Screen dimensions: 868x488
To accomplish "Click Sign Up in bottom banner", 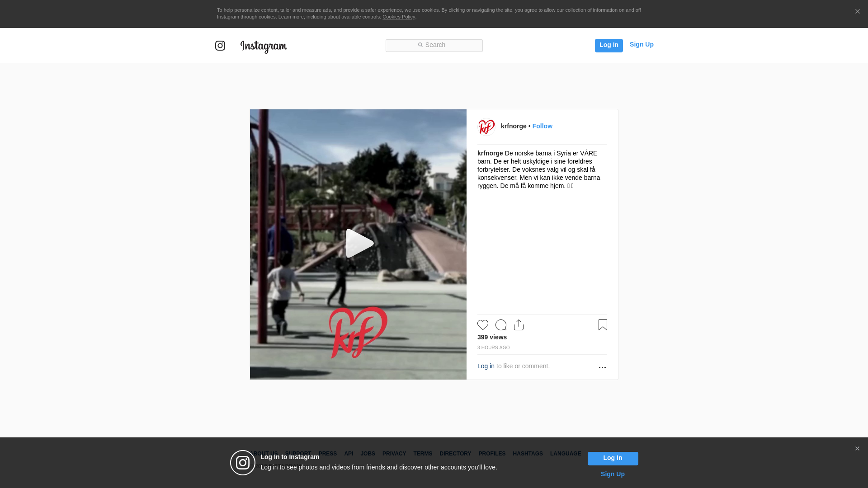I will coord(613,474).
